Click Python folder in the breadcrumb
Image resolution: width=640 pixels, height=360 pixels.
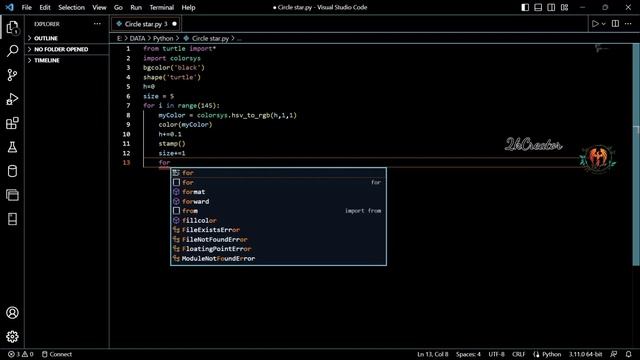(x=163, y=38)
